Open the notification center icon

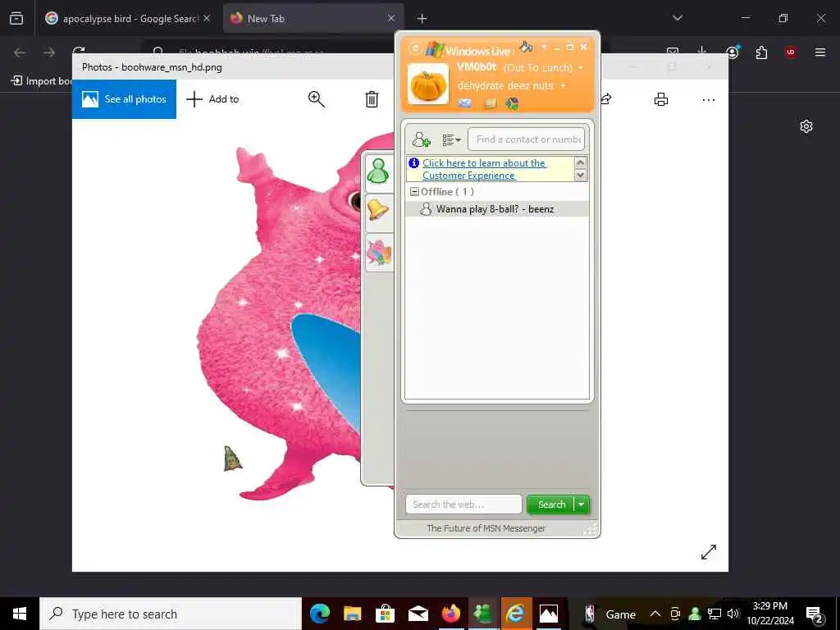click(x=815, y=614)
